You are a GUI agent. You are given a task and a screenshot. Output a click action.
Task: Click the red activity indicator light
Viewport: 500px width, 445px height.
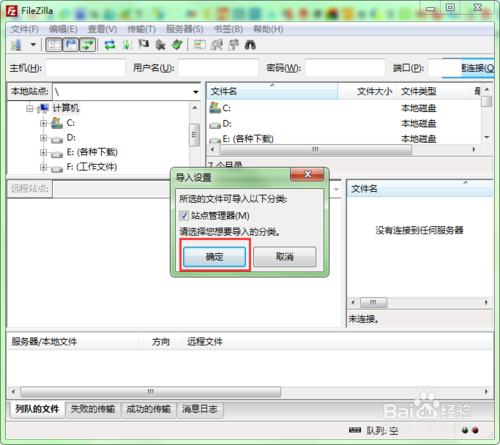475,430
